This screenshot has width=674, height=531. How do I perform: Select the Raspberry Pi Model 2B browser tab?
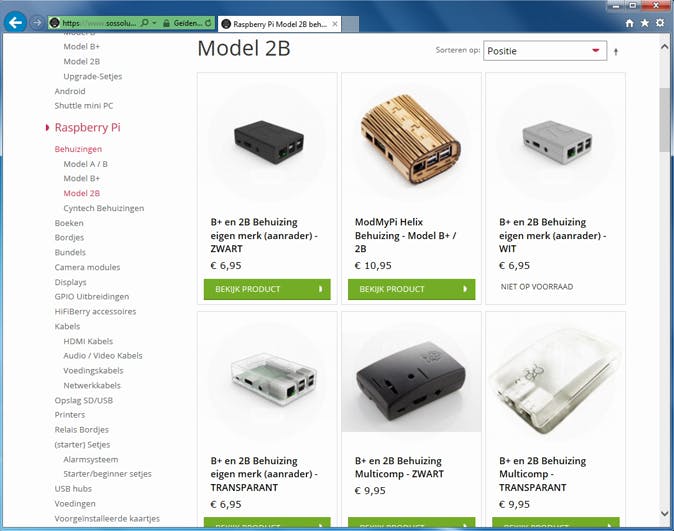click(x=279, y=24)
